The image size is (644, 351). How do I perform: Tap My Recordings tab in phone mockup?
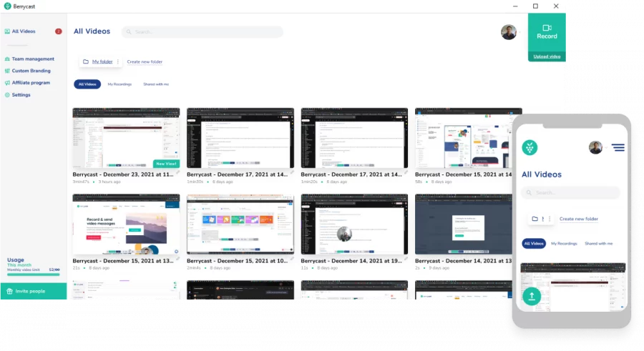(x=564, y=244)
